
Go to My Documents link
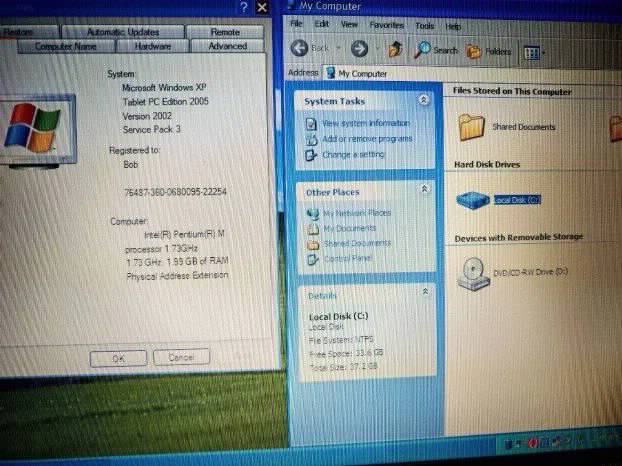349,228
